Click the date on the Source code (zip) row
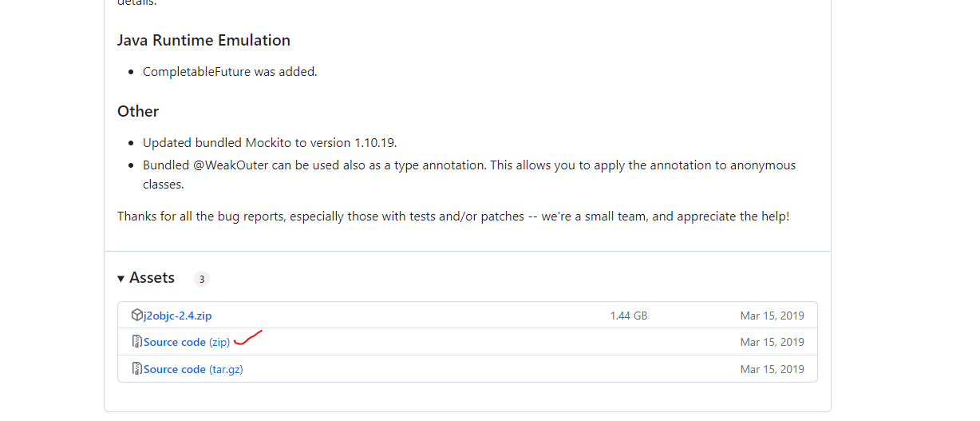The height and width of the screenshot is (421, 980). (772, 342)
